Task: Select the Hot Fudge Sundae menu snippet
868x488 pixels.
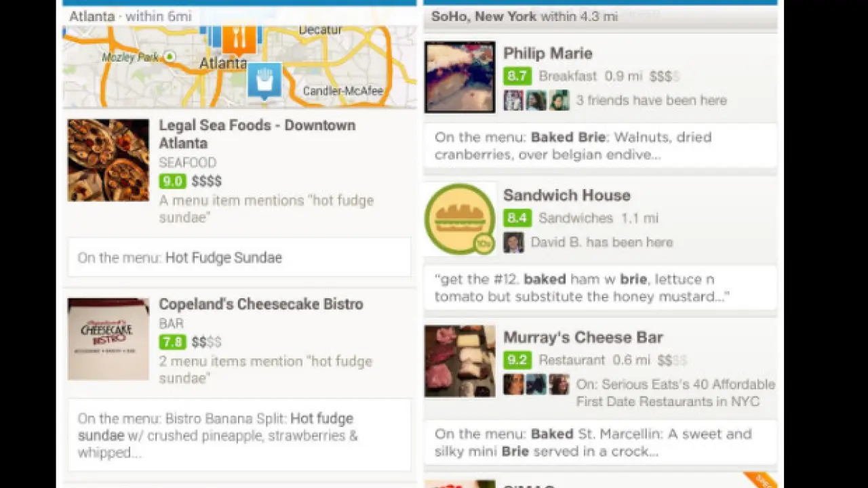Action: tap(239, 258)
